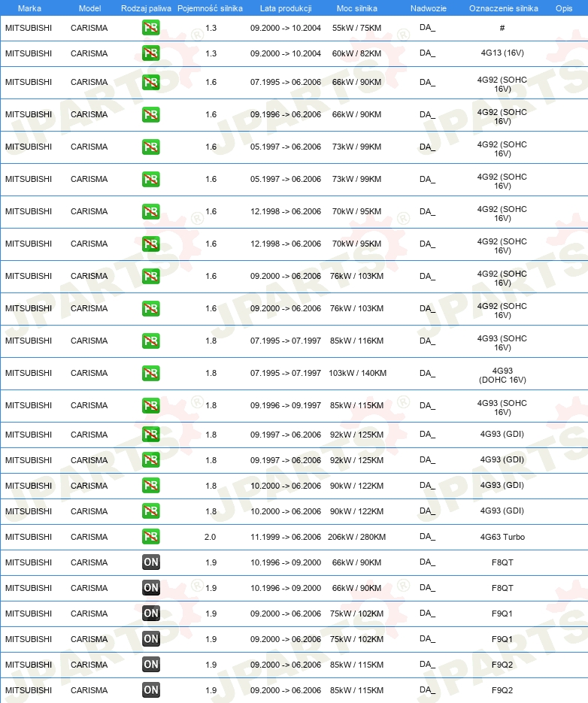The image size is (588, 703).
Task: Click MITSUBISHI in the 206kW / 280KM row
Action: tap(29, 537)
